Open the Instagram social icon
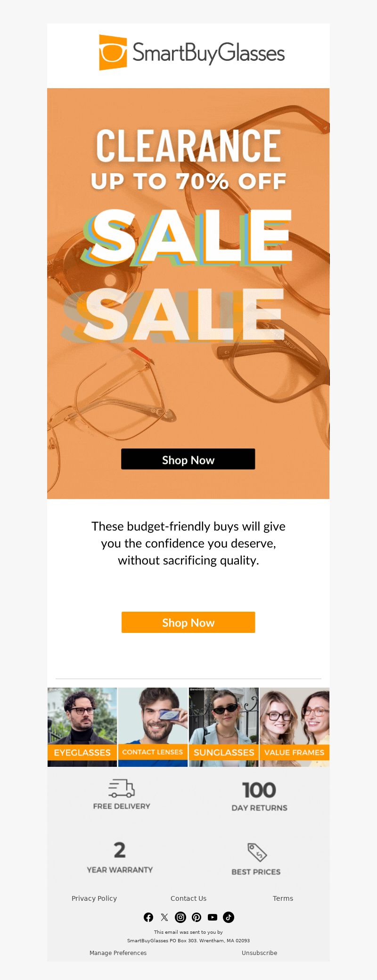 [180, 917]
